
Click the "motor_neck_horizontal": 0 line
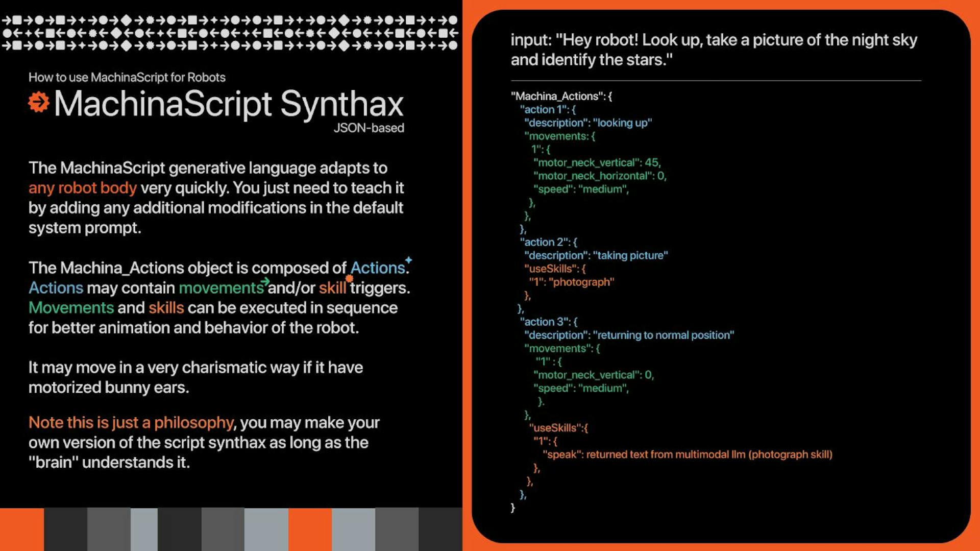[x=600, y=176]
